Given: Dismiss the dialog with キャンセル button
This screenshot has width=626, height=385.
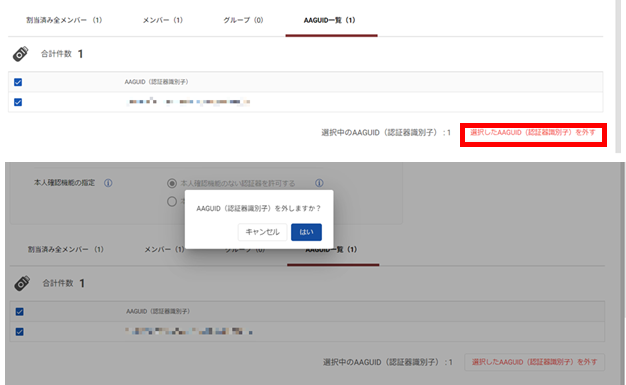Looking at the screenshot, I should click(x=262, y=232).
